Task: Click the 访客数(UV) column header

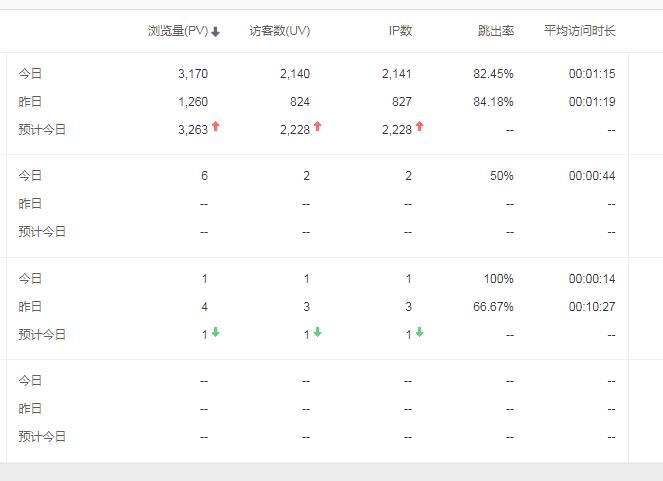Action: tap(279, 31)
